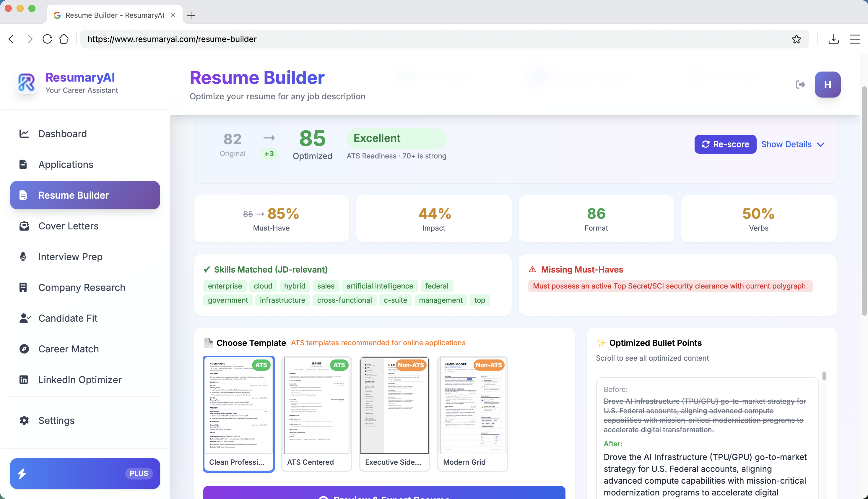Click the Dashboard chart icon
This screenshot has height=499, width=868.
(24, 134)
